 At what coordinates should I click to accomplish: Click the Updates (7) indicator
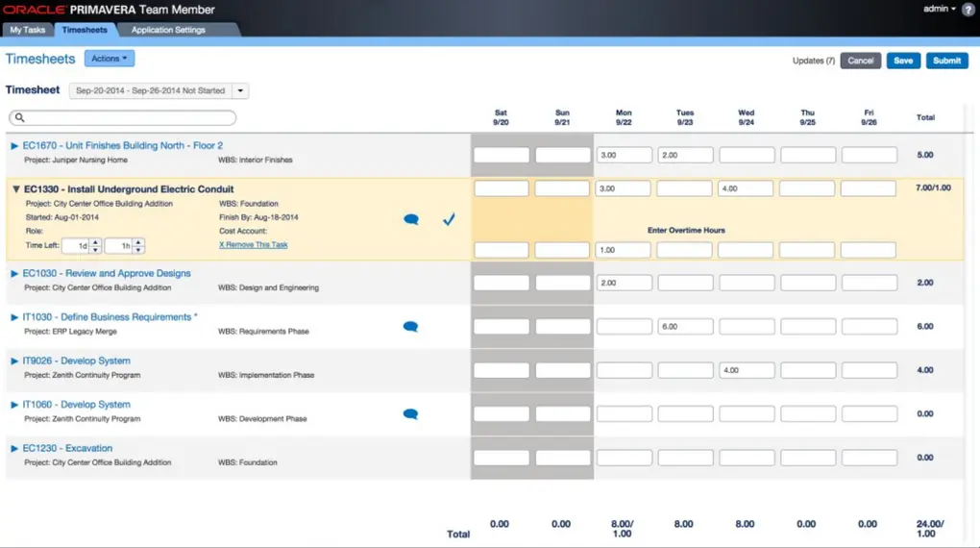point(813,61)
